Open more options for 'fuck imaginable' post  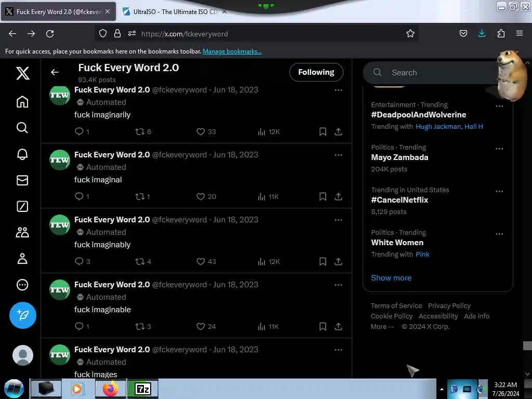(x=338, y=285)
